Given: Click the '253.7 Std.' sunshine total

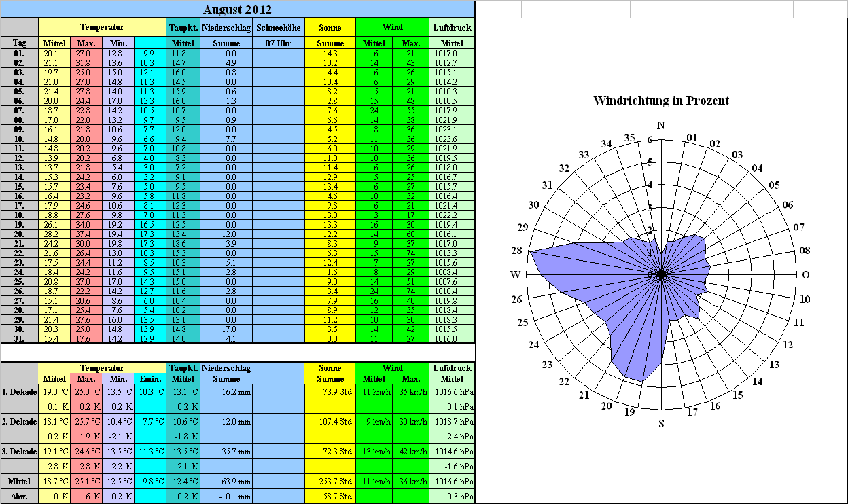Looking at the screenshot, I should point(330,481).
